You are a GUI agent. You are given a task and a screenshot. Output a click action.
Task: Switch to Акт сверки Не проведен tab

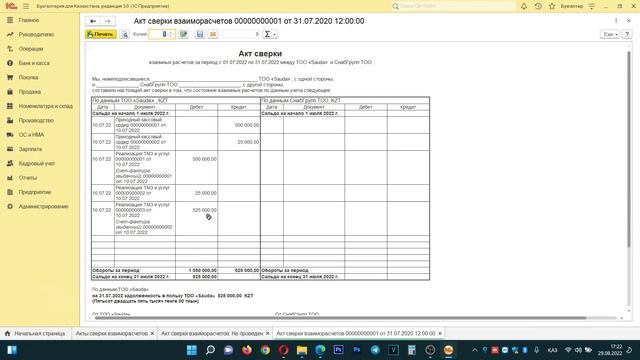[x=212, y=333]
